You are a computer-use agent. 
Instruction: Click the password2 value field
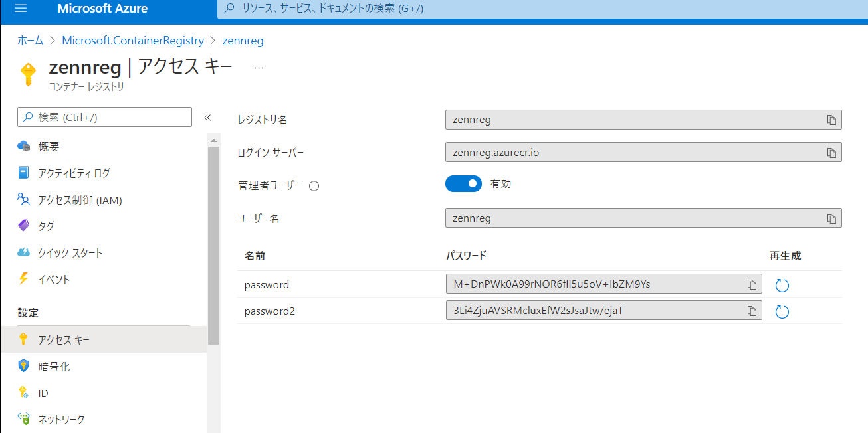coord(603,310)
